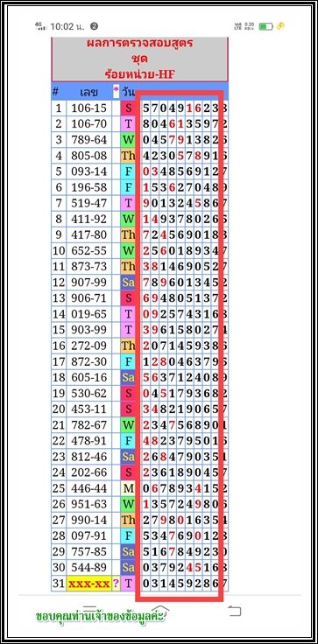Select number cell 411-92

click(x=88, y=219)
